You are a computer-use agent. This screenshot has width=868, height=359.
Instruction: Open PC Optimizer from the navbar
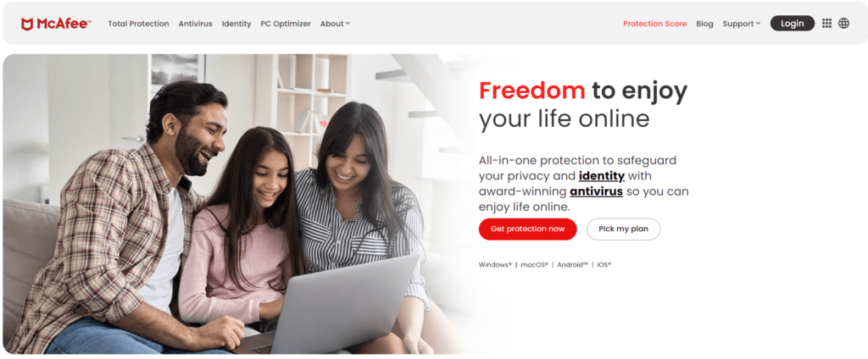coord(286,24)
